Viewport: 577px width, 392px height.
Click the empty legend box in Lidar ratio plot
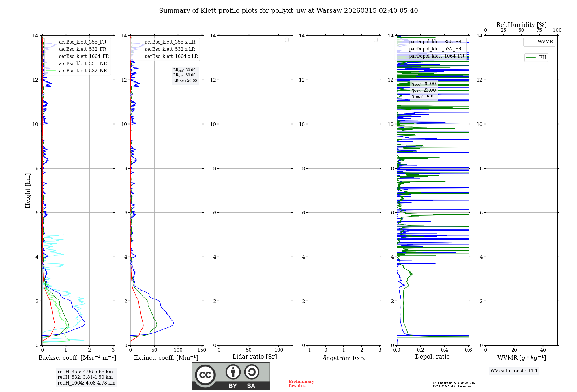tap(287, 40)
